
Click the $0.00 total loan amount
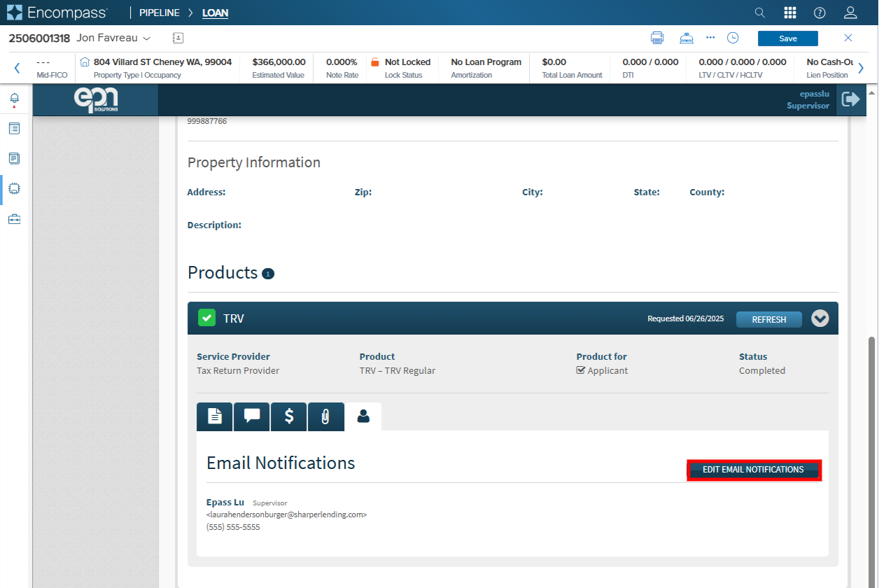click(x=554, y=62)
